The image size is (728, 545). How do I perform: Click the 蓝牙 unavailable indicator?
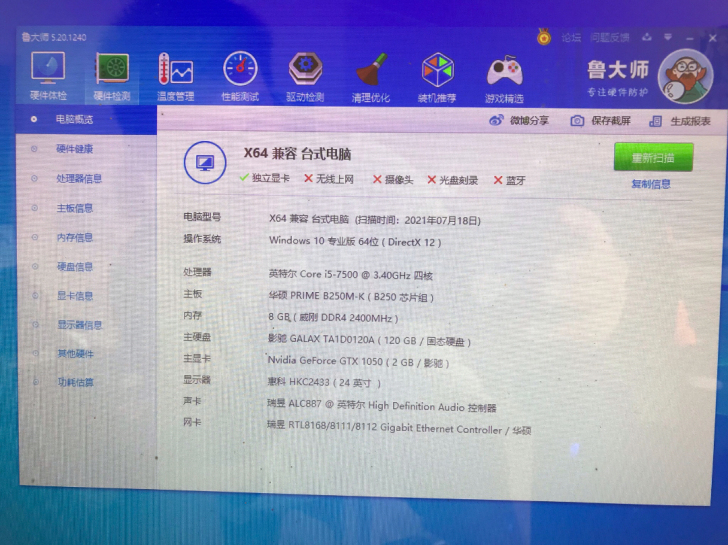click(x=510, y=180)
